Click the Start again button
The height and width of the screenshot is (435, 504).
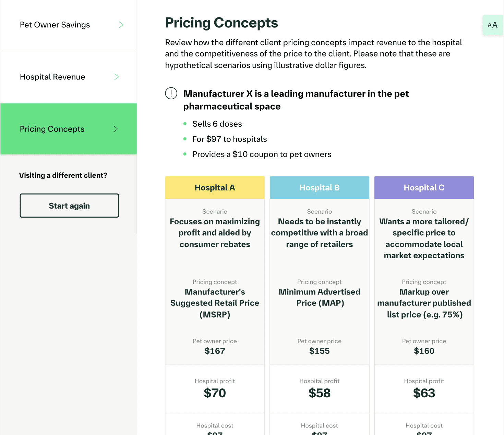pyautogui.click(x=69, y=206)
